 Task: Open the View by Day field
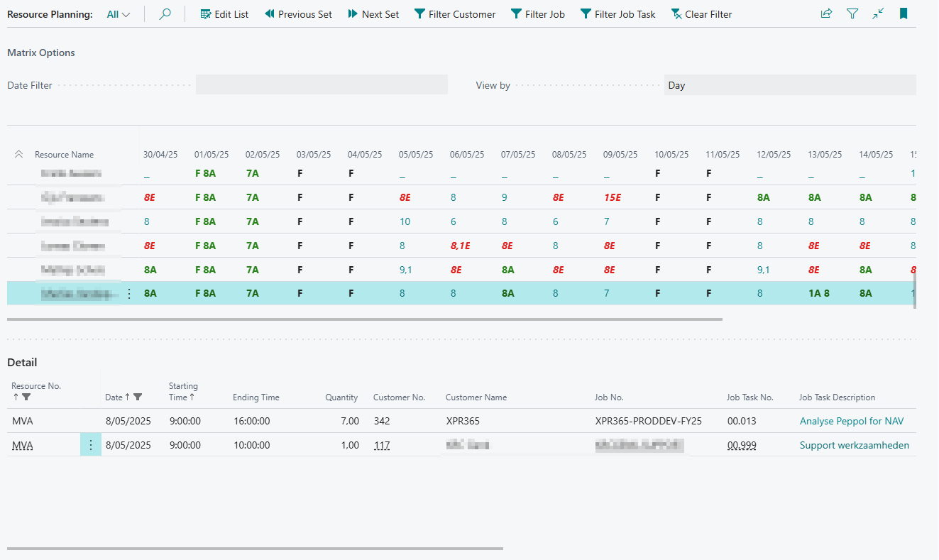pos(789,85)
